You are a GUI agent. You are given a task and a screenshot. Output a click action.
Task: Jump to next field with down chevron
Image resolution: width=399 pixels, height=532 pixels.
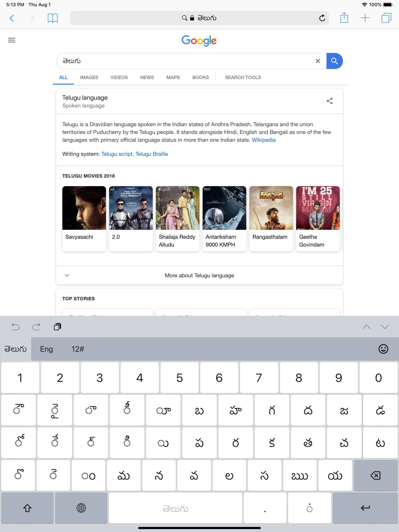(385, 327)
